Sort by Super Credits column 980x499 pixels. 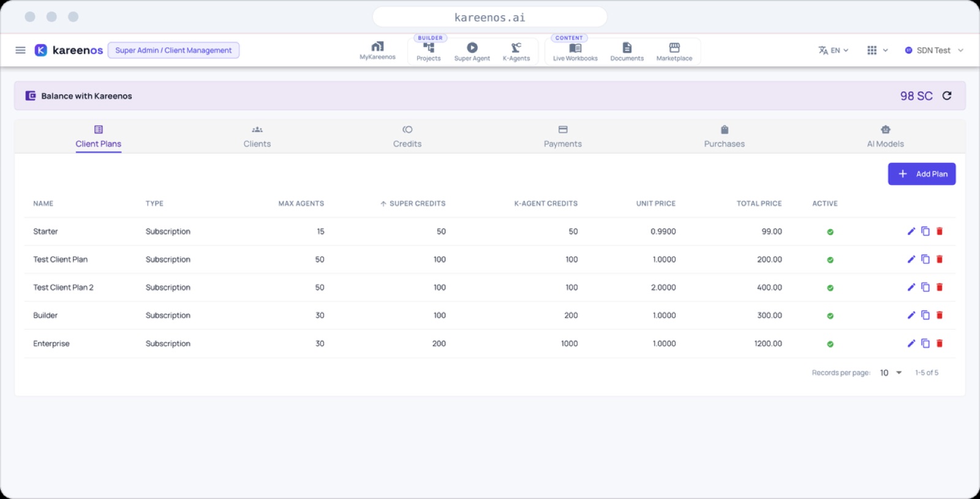pos(413,203)
